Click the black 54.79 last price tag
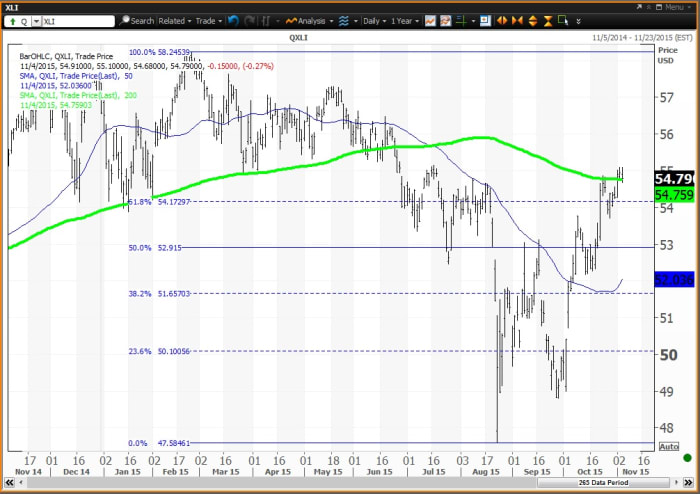700x494 pixels. tap(675, 179)
